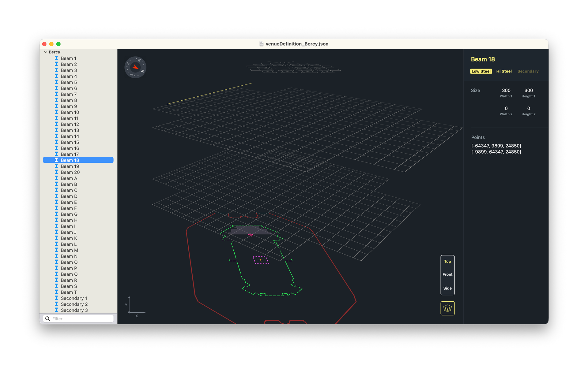This screenshot has height=376, width=588.
Task: Click the document icon in the title bar
Action: [262, 44]
